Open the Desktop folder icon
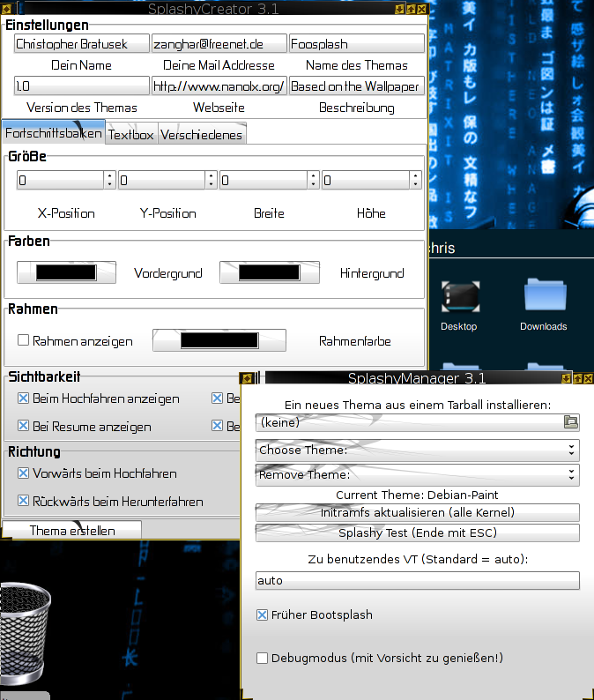The image size is (594, 700). (460, 297)
